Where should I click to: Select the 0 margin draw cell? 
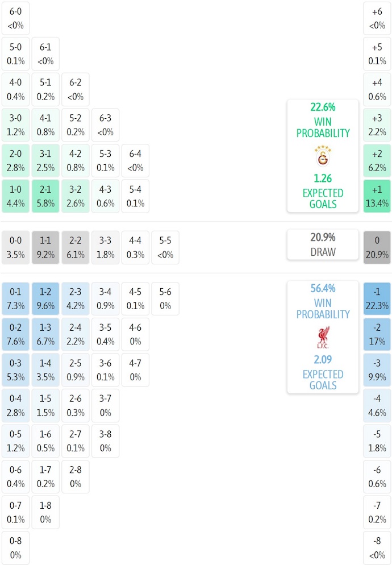point(377,247)
